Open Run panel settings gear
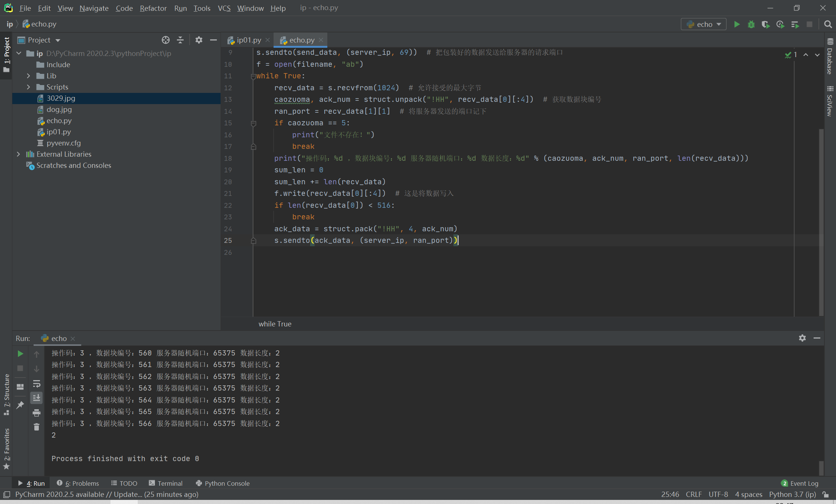 [802, 338]
